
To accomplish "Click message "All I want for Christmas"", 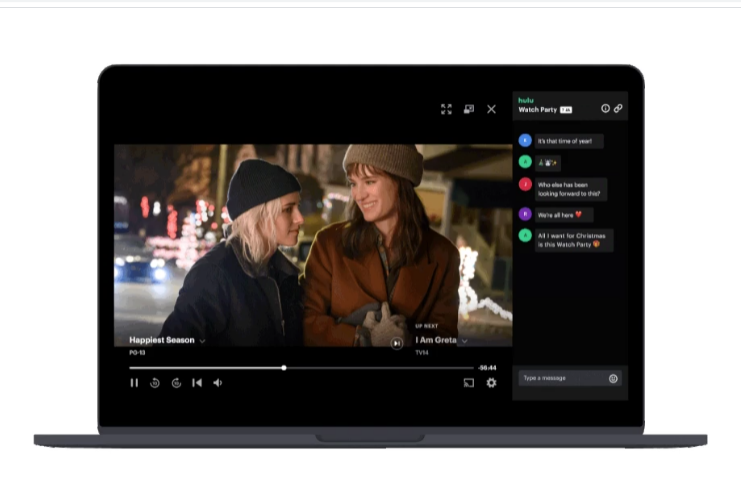I will (574, 240).
